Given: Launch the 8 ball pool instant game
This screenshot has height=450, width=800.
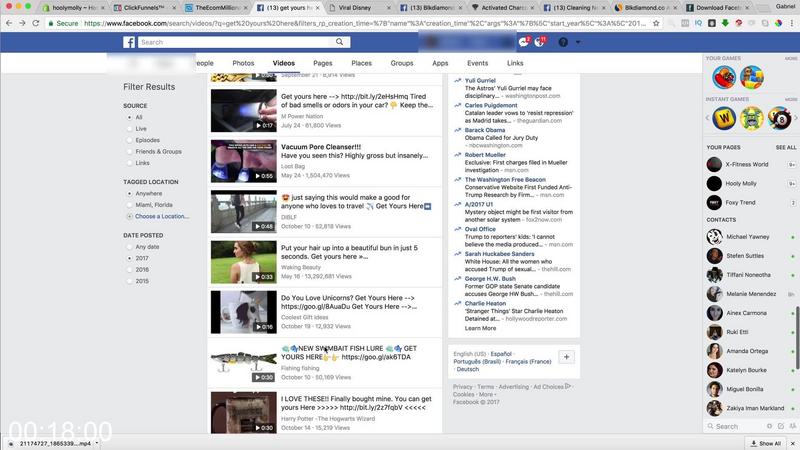Looking at the screenshot, I should [x=780, y=118].
